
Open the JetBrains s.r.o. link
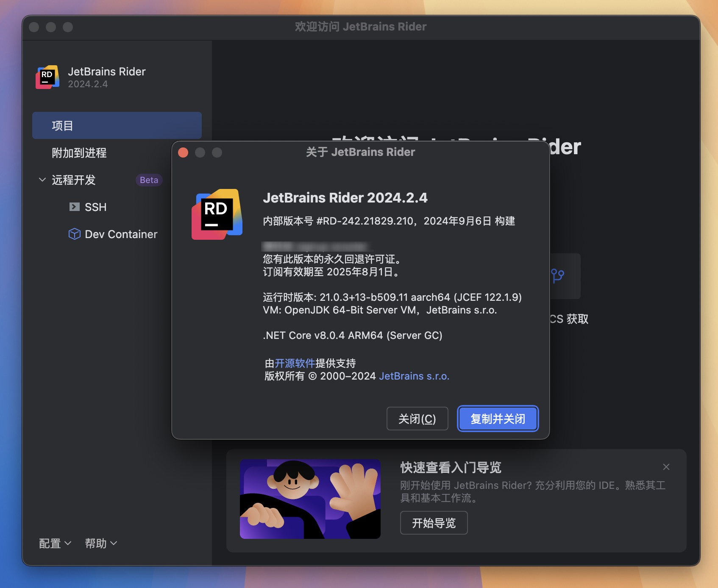pos(414,376)
